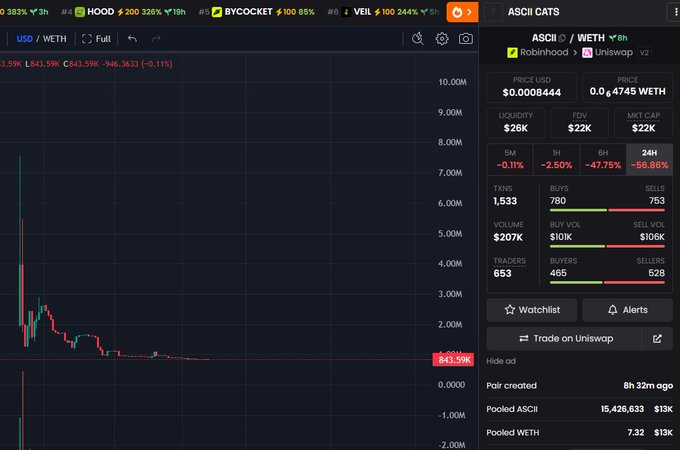Switch chart price to WETH
Image resolution: width=680 pixels, height=450 pixels.
tap(55, 39)
